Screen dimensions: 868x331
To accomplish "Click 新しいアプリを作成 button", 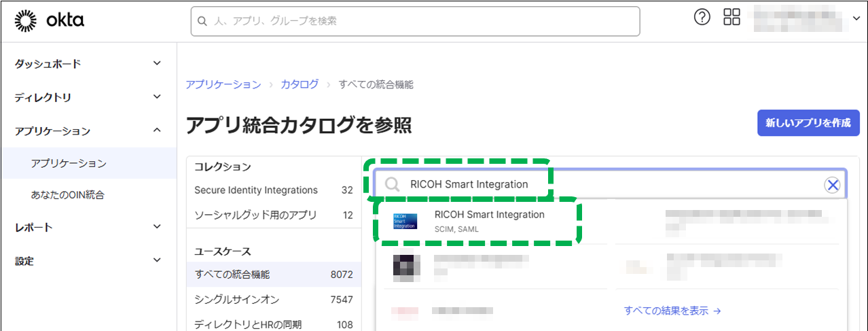I will [x=808, y=123].
